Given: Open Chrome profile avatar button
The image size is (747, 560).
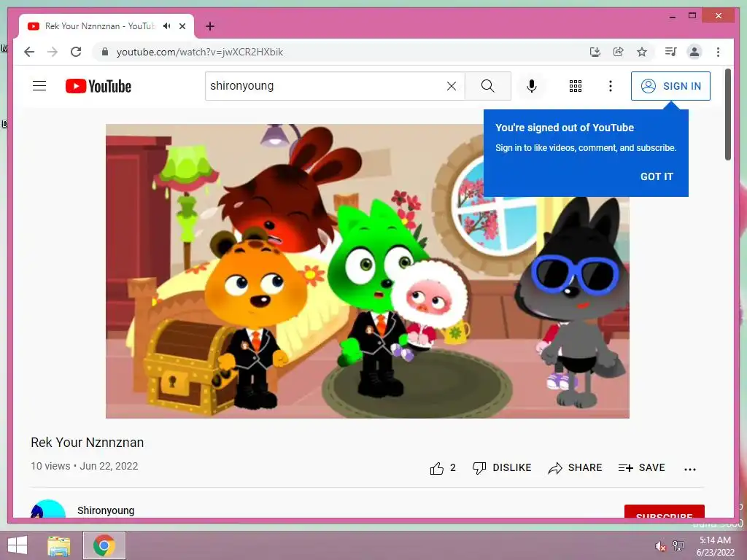Looking at the screenshot, I should coord(694,52).
